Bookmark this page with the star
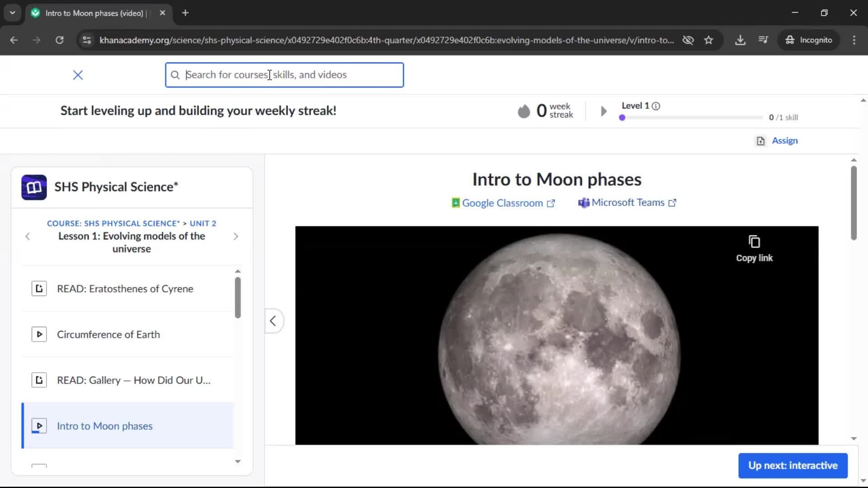Screen dimensions: 868x488 click(709, 40)
